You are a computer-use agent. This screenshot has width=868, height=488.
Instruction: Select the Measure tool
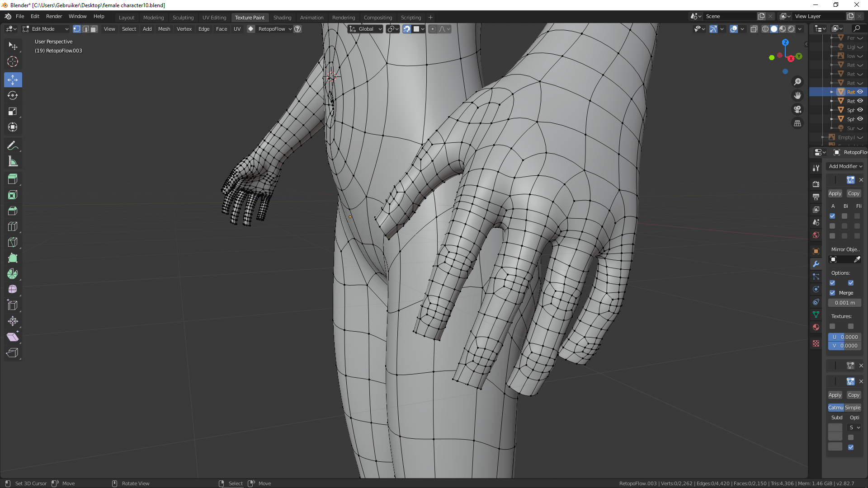click(x=13, y=161)
